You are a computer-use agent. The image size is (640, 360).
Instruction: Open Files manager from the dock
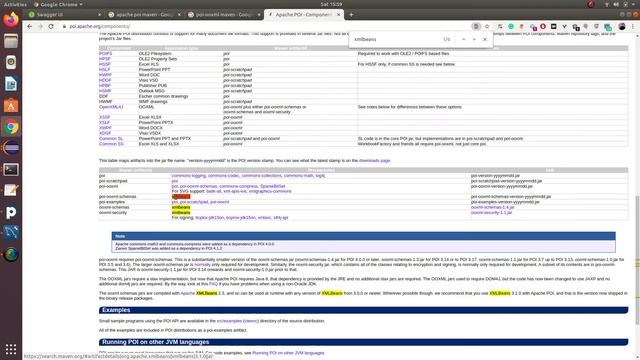pos(11,41)
